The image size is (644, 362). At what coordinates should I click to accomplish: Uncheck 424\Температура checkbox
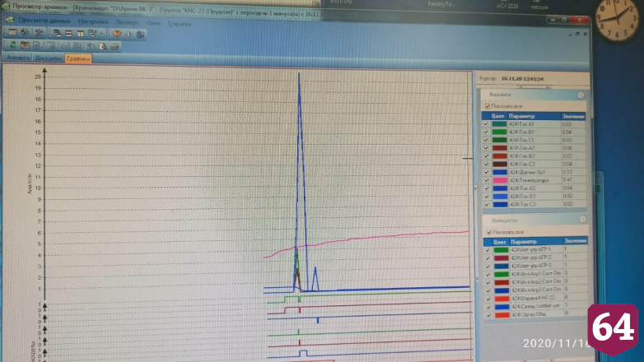coord(486,180)
